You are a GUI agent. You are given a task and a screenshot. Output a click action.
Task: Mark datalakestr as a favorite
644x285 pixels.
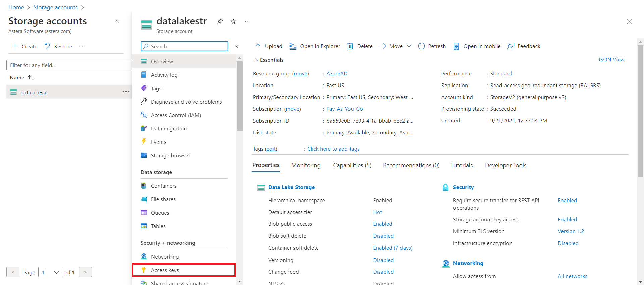(x=233, y=22)
